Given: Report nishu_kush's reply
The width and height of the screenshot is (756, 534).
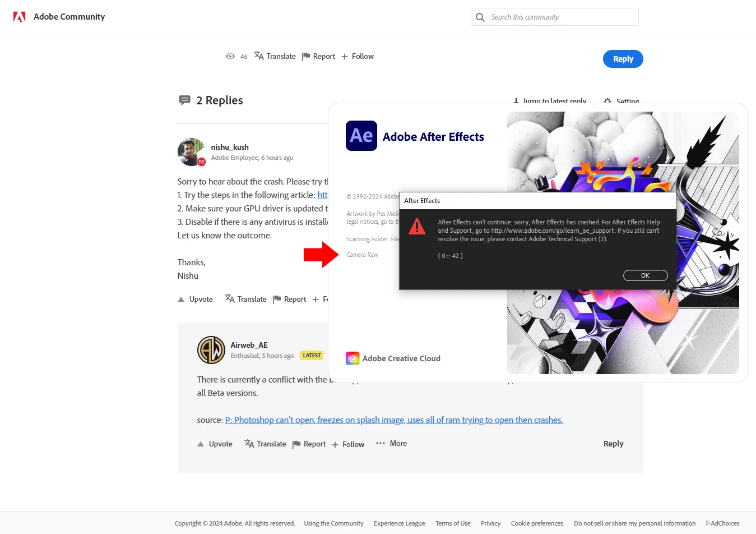Looking at the screenshot, I should point(289,299).
